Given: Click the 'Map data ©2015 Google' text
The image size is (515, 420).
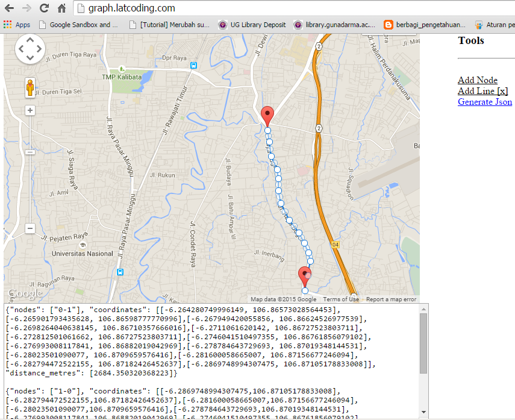Looking at the screenshot, I should pos(284,299).
